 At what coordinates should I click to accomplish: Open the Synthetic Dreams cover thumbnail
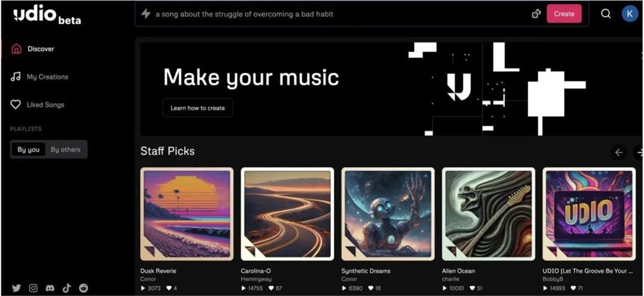(x=388, y=214)
